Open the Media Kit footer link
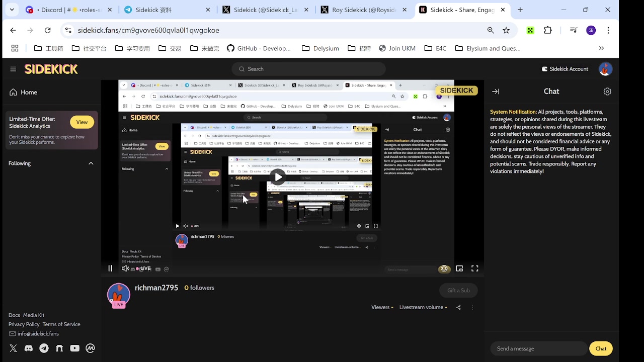The image size is (644, 362). coord(34,315)
